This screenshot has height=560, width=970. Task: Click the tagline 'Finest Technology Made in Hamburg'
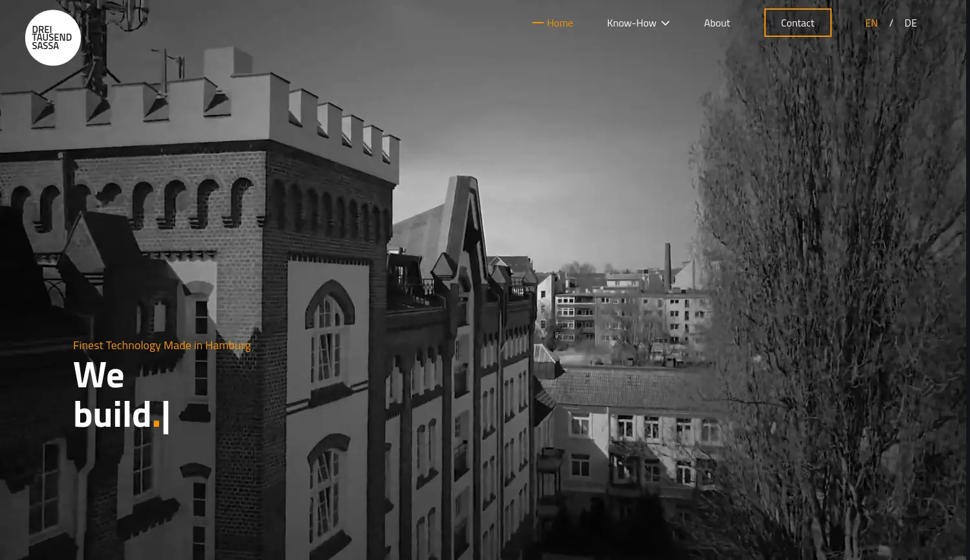tap(162, 345)
